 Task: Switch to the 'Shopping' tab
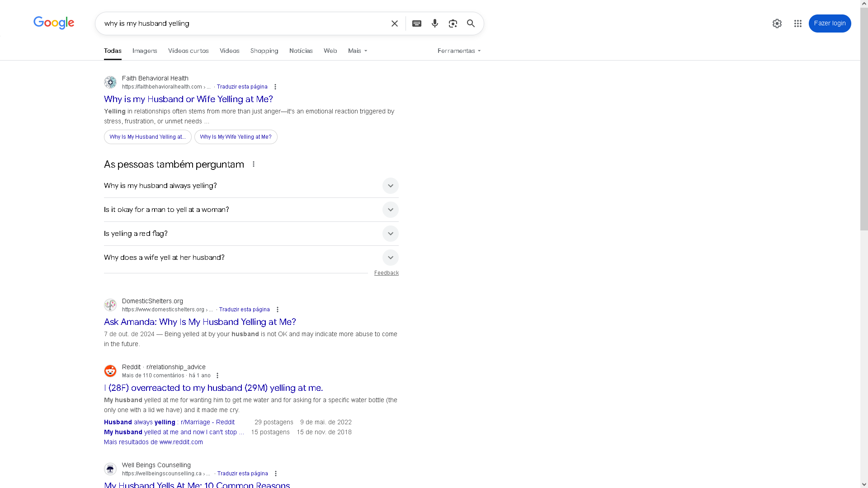(264, 51)
